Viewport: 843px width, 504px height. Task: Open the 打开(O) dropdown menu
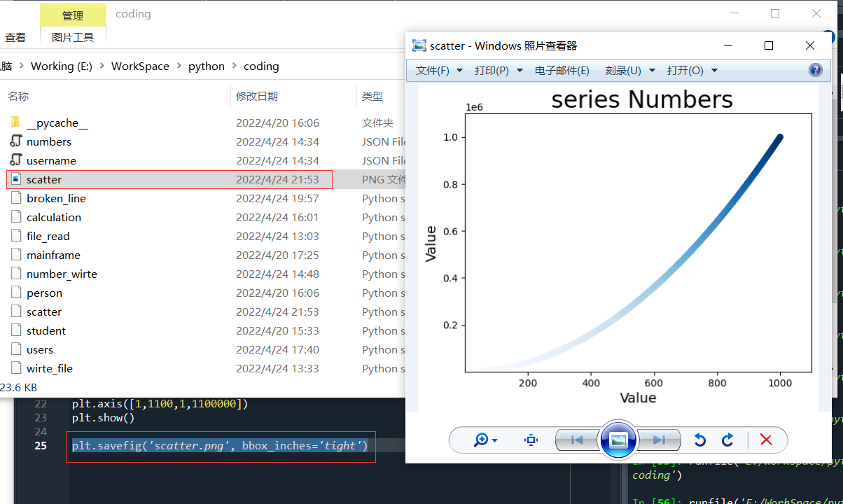(x=692, y=71)
